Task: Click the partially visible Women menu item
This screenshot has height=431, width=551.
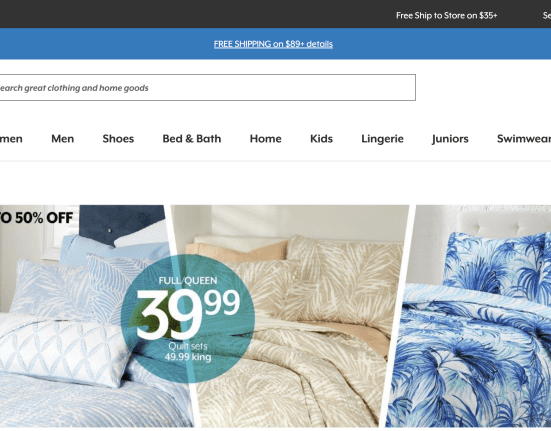Action: pos(11,139)
